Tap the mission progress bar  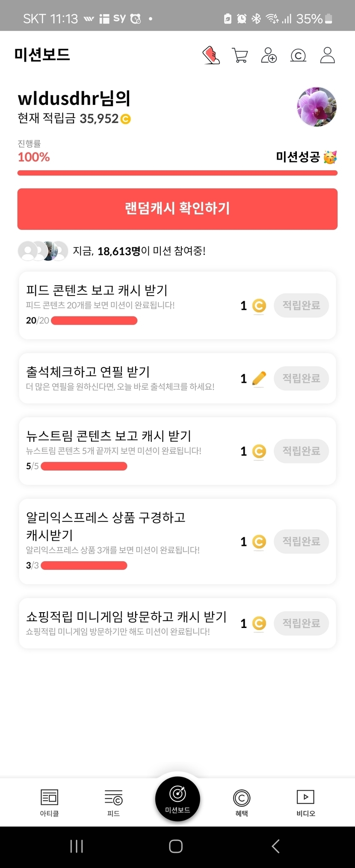(x=177, y=173)
